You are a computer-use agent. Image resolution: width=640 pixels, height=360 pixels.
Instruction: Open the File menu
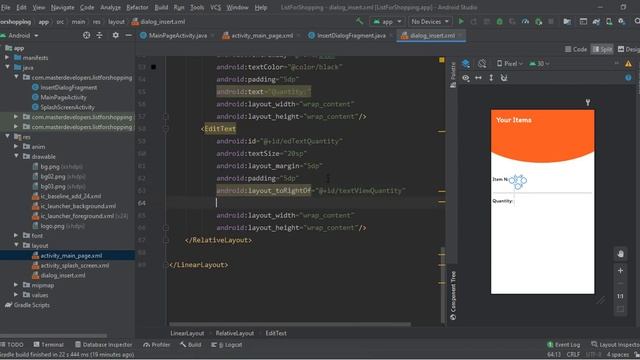pos(6,7)
